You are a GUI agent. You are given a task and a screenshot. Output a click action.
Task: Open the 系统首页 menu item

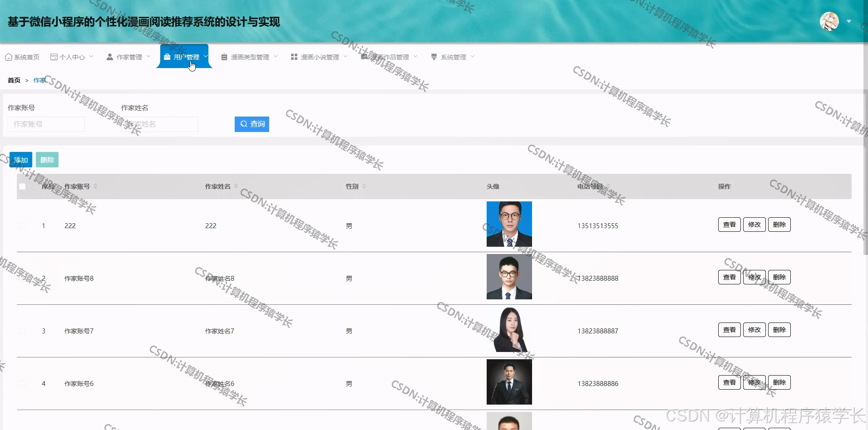click(22, 57)
